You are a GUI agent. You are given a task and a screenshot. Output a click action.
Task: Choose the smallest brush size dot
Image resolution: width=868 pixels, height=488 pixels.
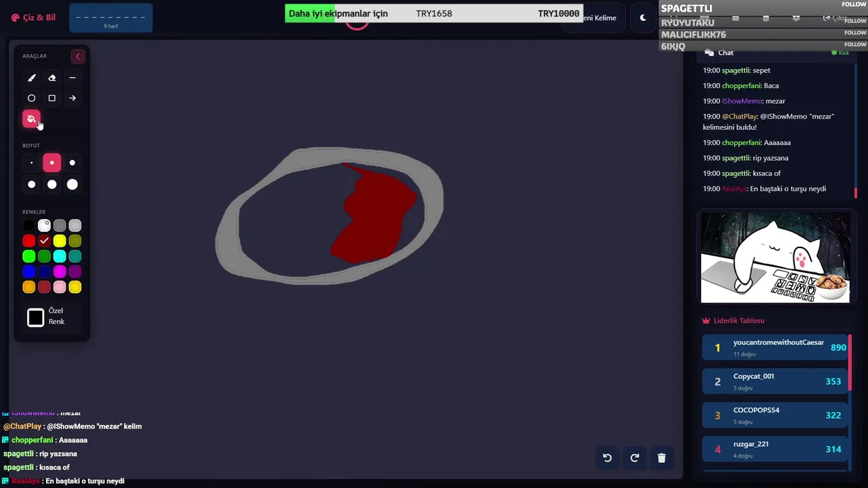(31, 163)
